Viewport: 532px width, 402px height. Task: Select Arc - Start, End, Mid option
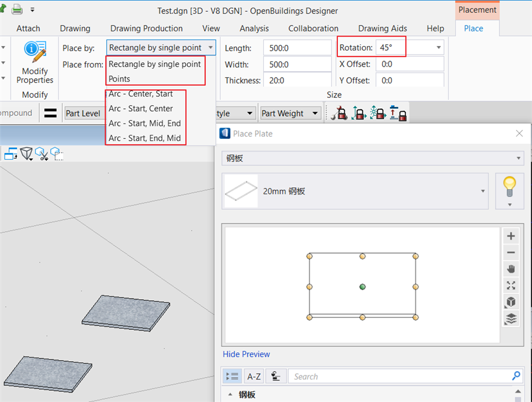click(145, 138)
